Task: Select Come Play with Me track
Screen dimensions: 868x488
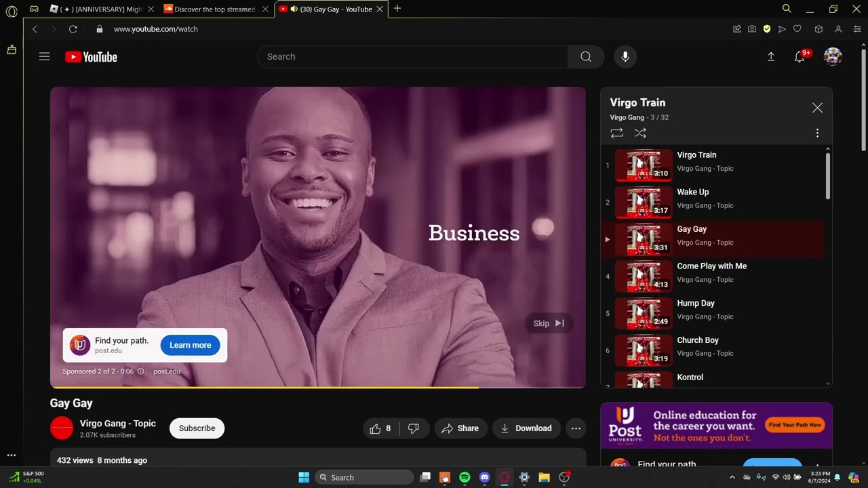Action: 712,276
